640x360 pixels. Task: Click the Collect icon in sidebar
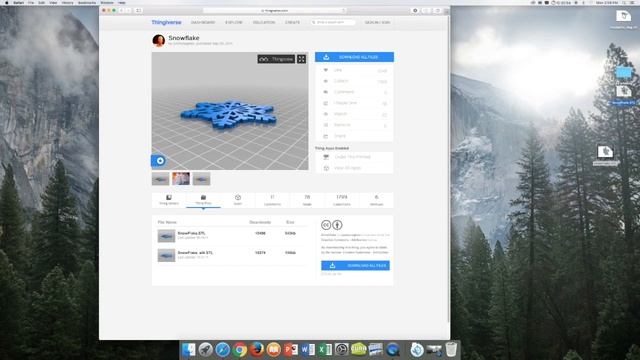(x=326, y=81)
